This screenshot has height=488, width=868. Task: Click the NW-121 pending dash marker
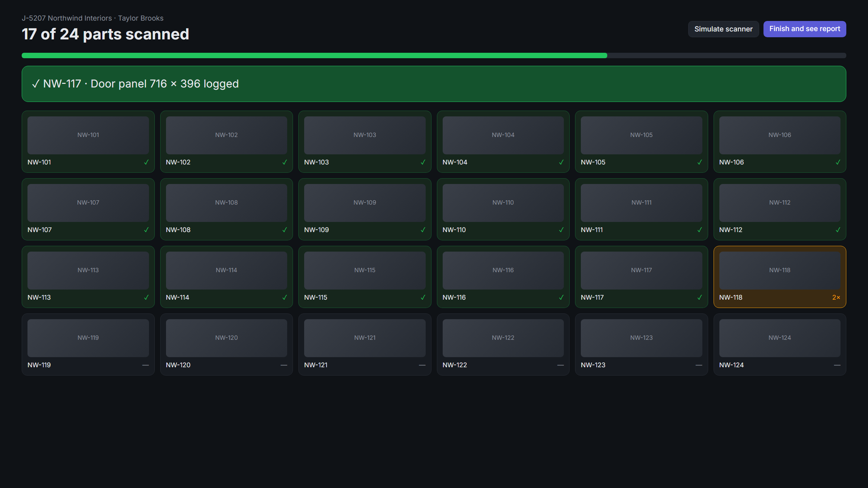pyautogui.click(x=422, y=365)
